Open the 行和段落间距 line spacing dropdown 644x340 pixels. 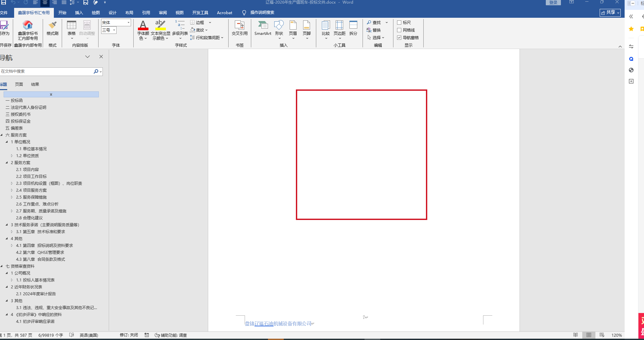coord(222,37)
